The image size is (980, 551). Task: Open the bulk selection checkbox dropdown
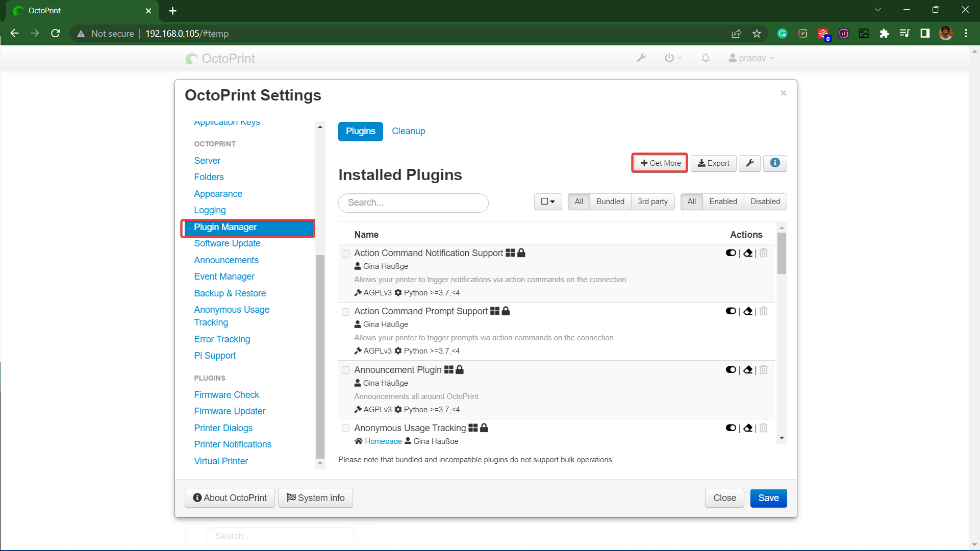pos(548,202)
